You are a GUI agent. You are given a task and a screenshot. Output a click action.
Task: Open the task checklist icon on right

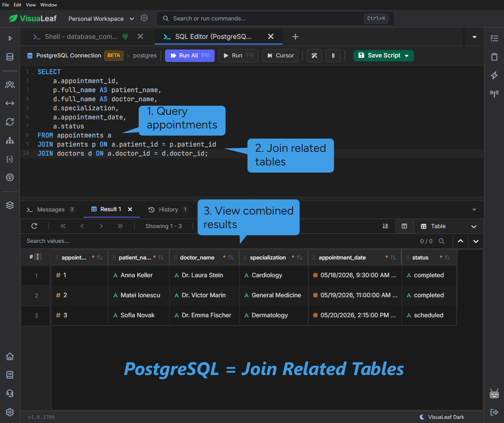[494, 38]
